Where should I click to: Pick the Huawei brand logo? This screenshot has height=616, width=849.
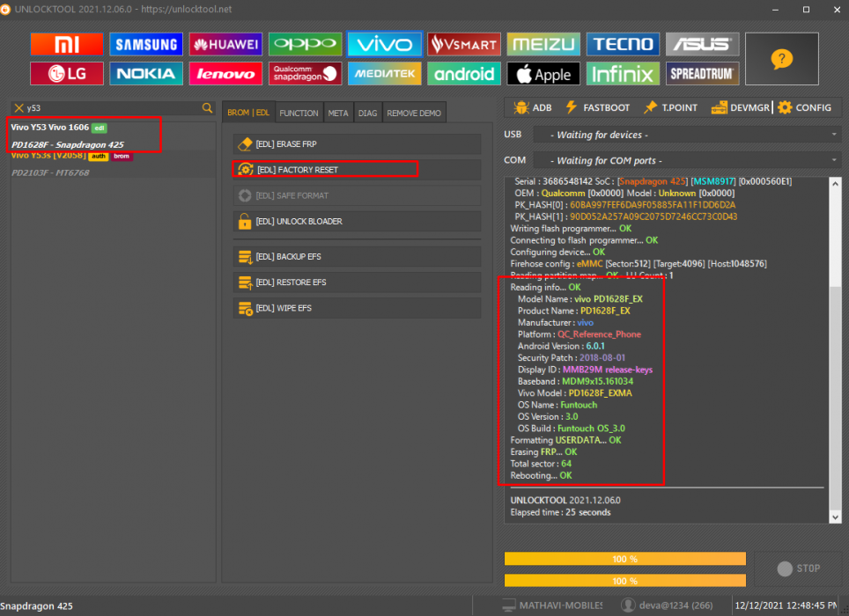[225, 44]
